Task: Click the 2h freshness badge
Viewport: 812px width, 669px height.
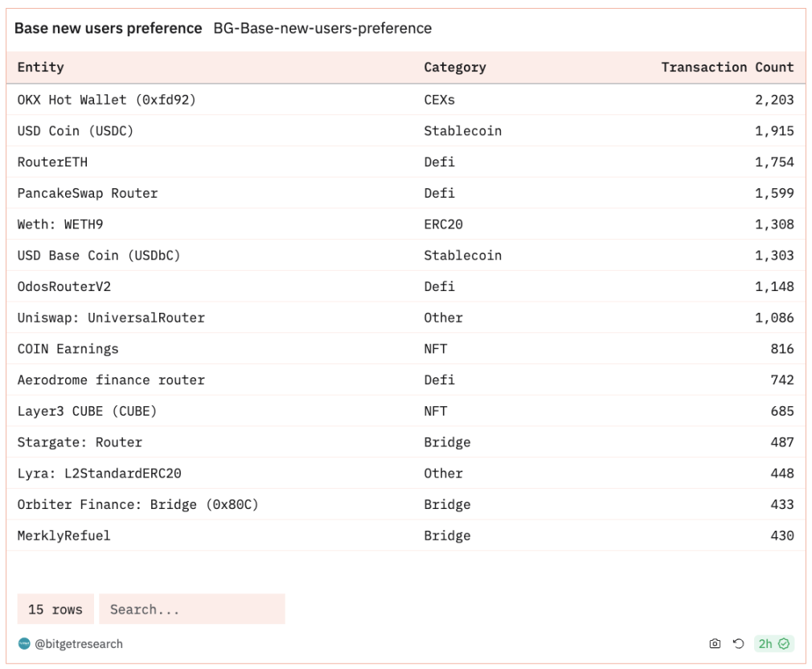Action: click(773, 643)
